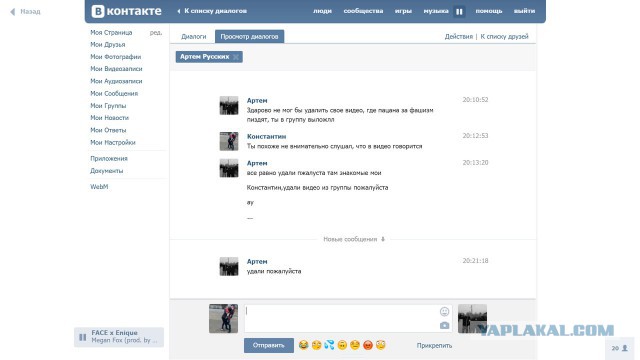The height and width of the screenshot is (360, 640).
Task: Open Артем's avatar at 20:21:18 message
Action: tap(229, 267)
